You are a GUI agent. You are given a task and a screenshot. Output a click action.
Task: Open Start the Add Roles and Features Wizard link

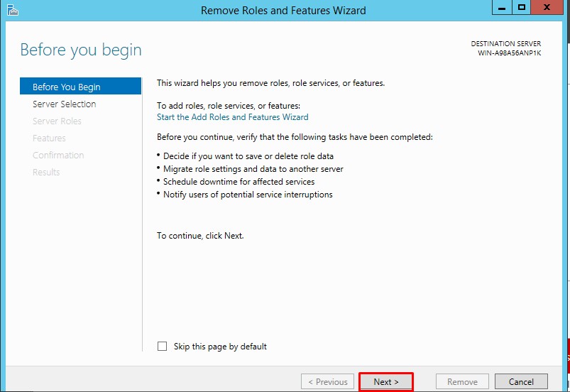tap(232, 117)
